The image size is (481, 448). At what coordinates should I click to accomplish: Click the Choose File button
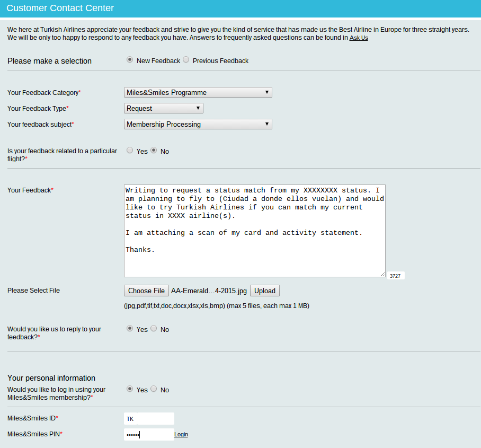(x=146, y=291)
